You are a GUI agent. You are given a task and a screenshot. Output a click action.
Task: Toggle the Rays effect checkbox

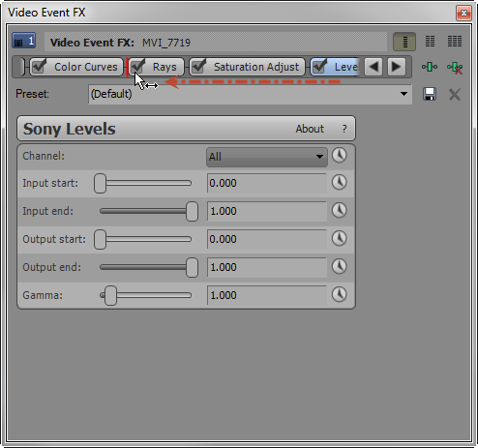pyautogui.click(x=138, y=66)
